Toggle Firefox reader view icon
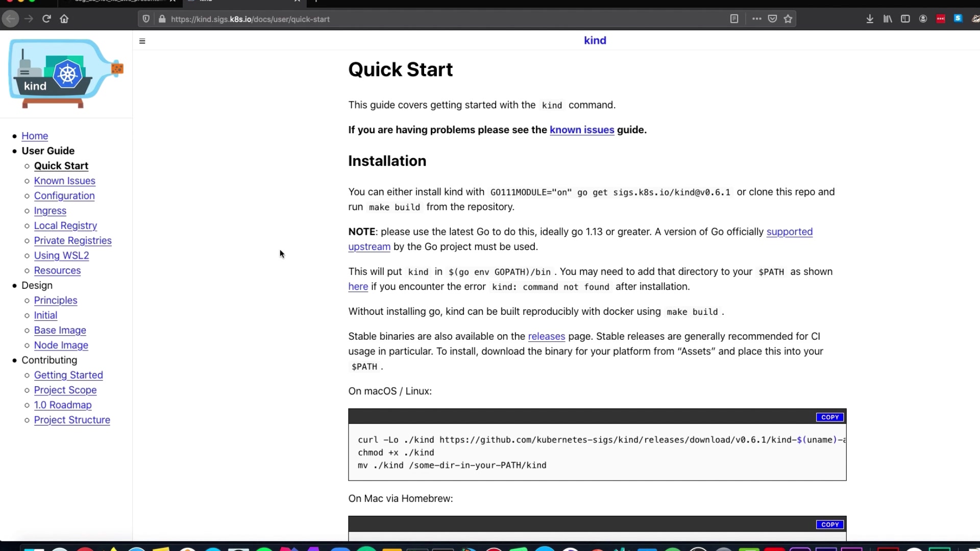Image resolution: width=980 pixels, height=551 pixels. pos(734,19)
